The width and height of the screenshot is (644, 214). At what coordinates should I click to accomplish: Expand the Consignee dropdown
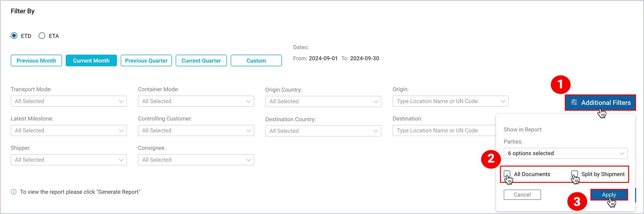click(x=196, y=160)
